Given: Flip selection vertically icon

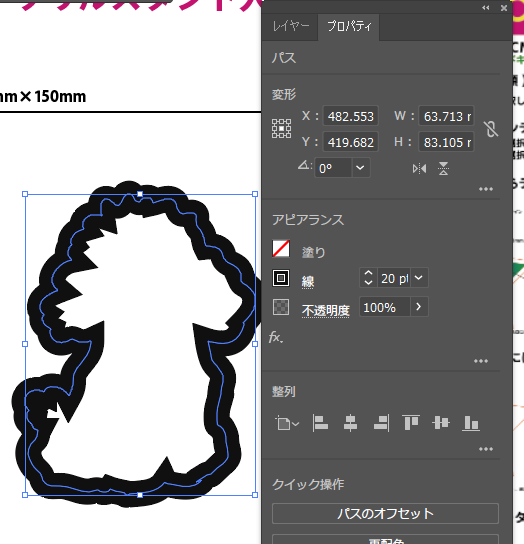Looking at the screenshot, I should point(443,169).
